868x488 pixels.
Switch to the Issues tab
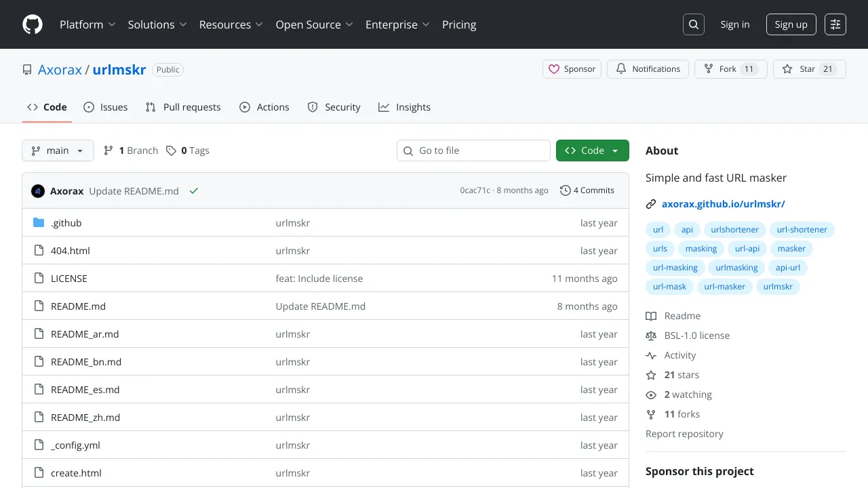(106, 107)
